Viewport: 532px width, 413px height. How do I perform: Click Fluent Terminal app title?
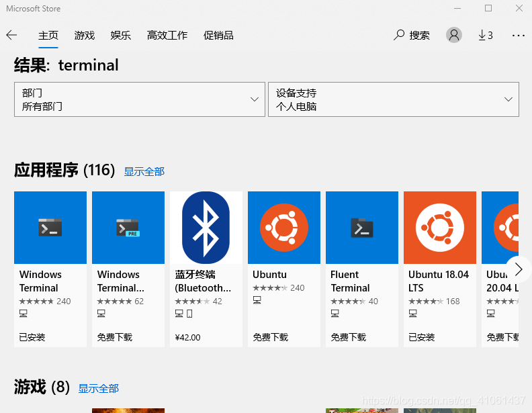350,281
